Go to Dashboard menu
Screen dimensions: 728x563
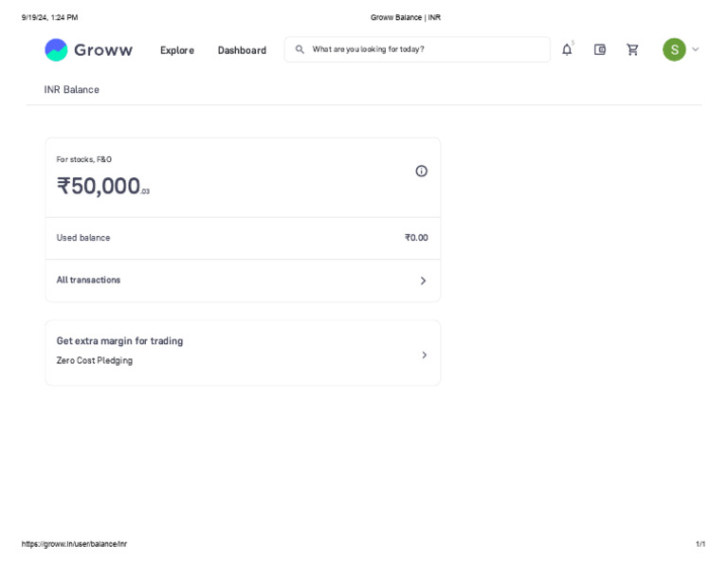point(242,50)
